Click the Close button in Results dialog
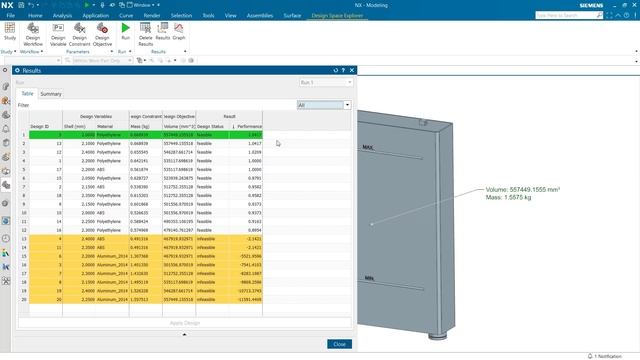 pyautogui.click(x=339, y=344)
